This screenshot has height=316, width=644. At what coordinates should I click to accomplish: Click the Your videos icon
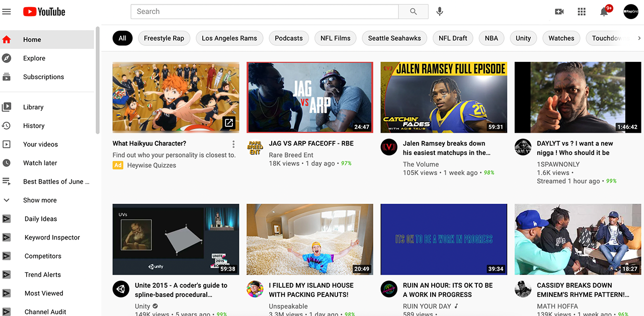pos(7,144)
